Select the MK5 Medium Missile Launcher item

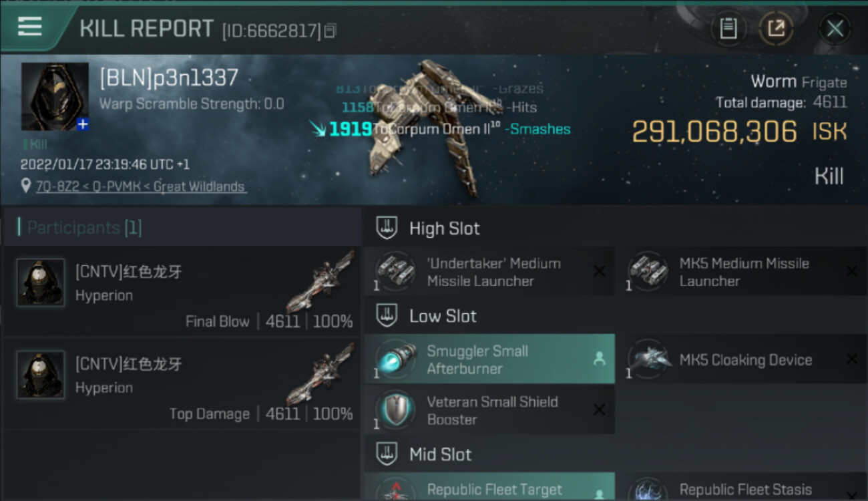[x=742, y=272]
